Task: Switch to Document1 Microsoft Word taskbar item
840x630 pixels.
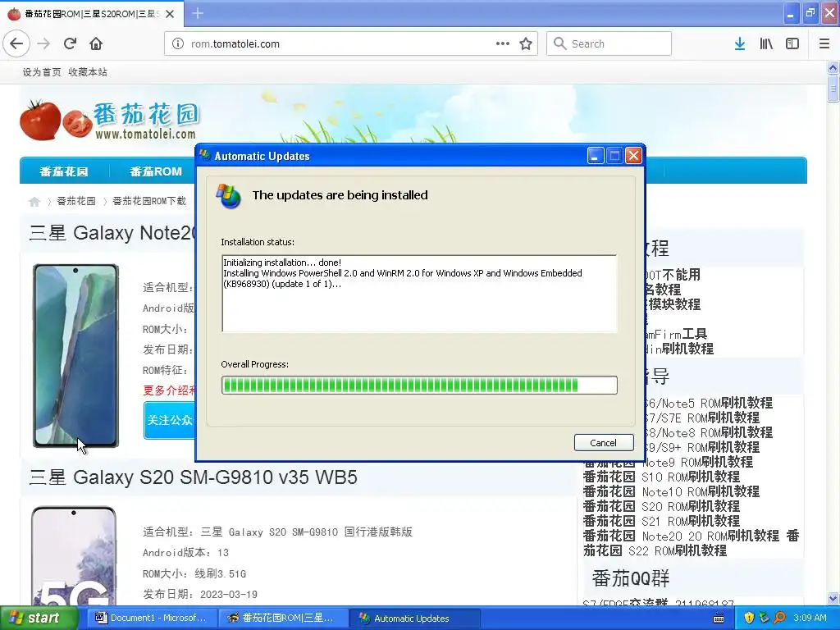Action: coord(151,619)
